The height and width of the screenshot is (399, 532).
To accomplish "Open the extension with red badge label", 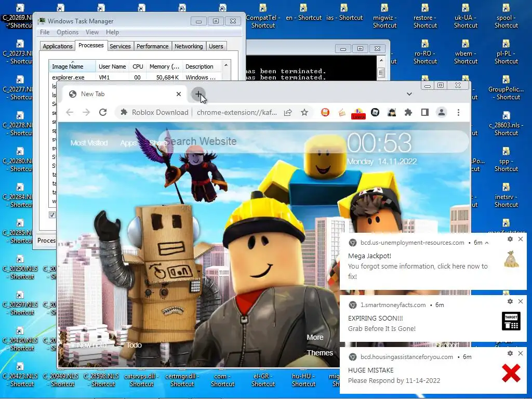I will [358, 114].
